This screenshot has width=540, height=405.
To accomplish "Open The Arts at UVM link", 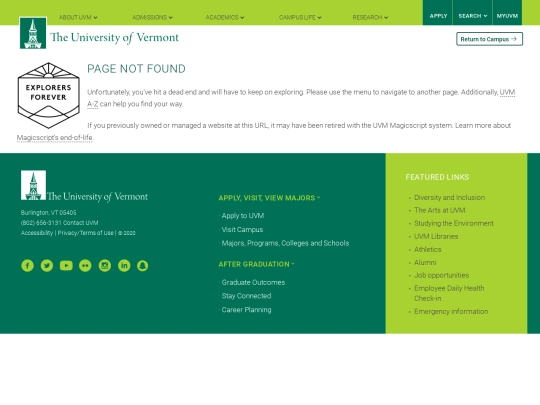I will coord(439,210).
